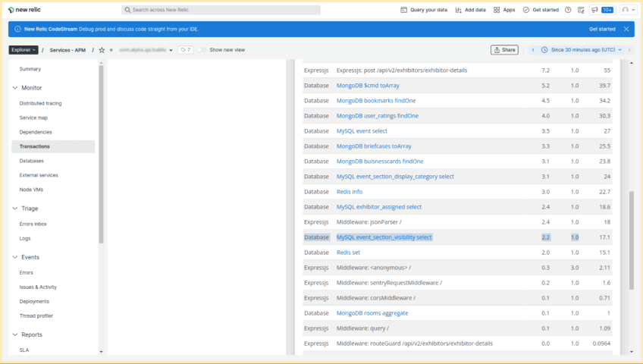Open MongoDB rooms aggregate link
Viewport: 643px width, 364px height.
372,312
